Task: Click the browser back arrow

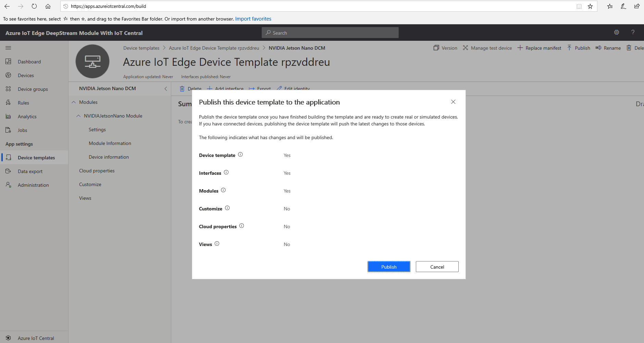Action: point(7,6)
